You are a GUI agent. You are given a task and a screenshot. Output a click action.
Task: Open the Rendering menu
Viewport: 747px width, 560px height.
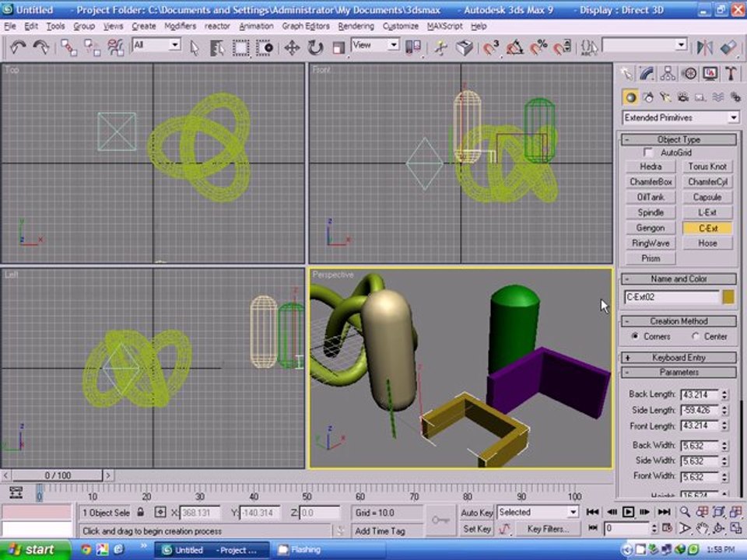pos(356,26)
